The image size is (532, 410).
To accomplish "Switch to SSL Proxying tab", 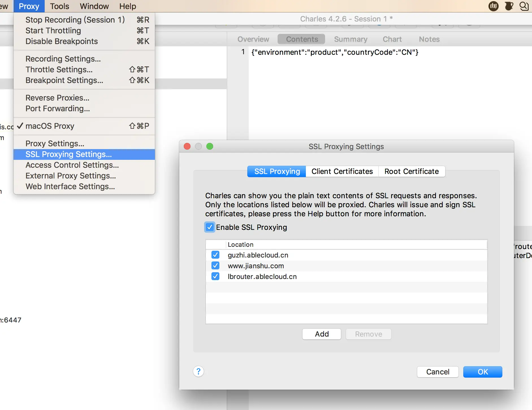I will click(277, 171).
